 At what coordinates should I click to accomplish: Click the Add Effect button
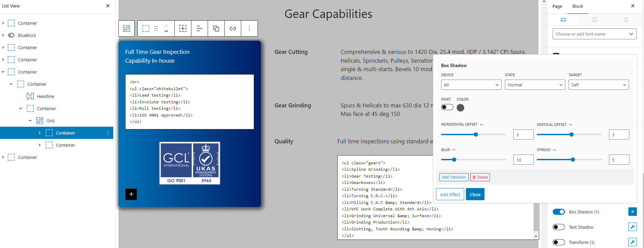click(x=450, y=194)
